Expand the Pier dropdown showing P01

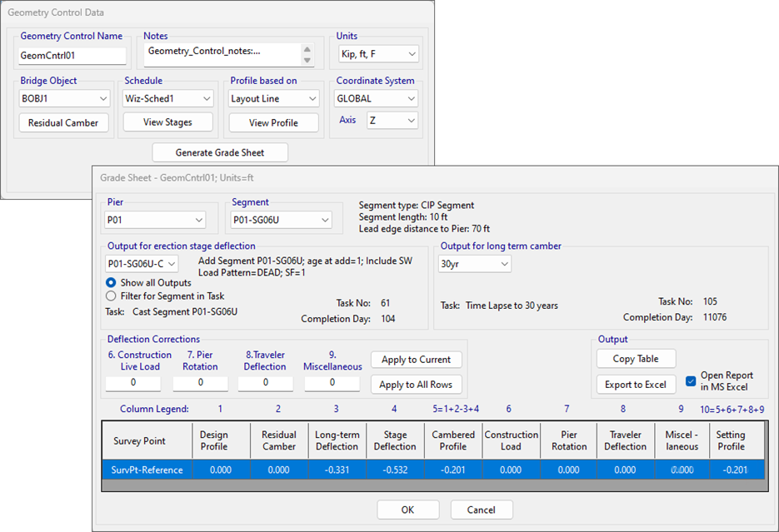coord(155,220)
